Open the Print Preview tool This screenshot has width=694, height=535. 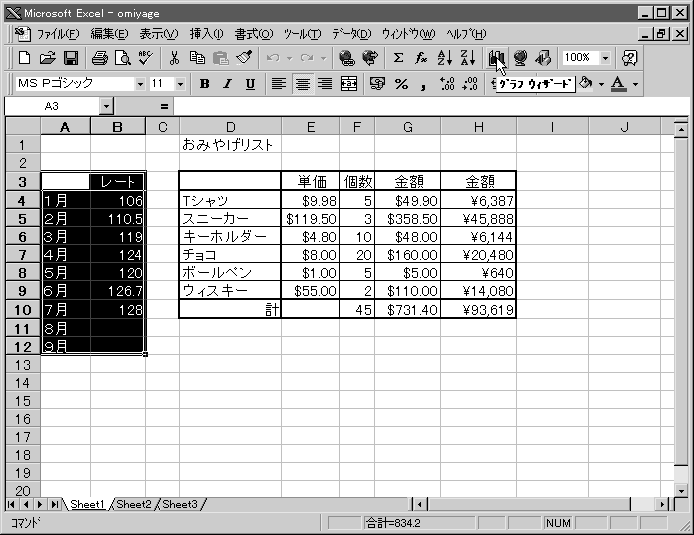point(123,58)
